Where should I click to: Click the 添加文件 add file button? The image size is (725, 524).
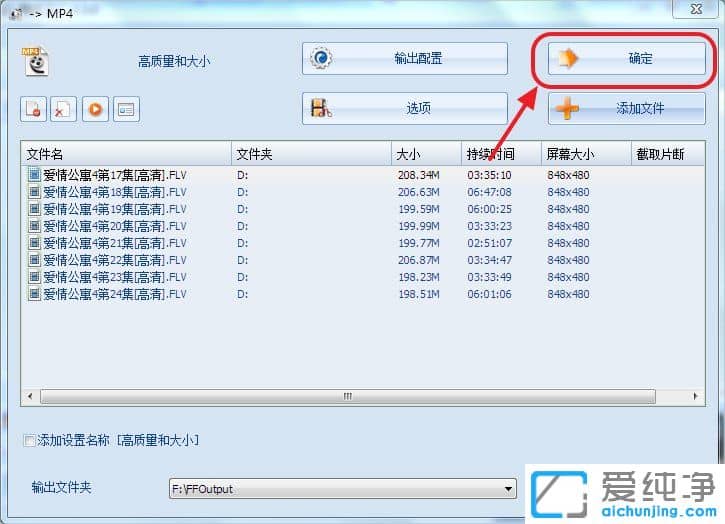(x=627, y=109)
